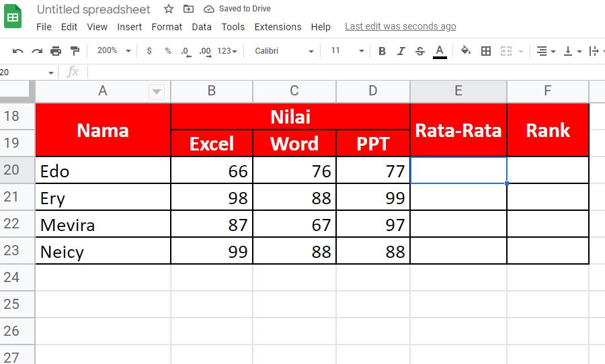This screenshot has width=605, height=364.
Task: Select column C header
Action: [294, 91]
